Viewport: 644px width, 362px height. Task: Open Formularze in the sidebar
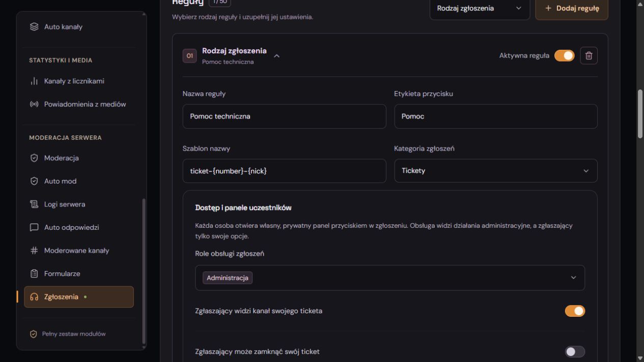click(x=79, y=274)
